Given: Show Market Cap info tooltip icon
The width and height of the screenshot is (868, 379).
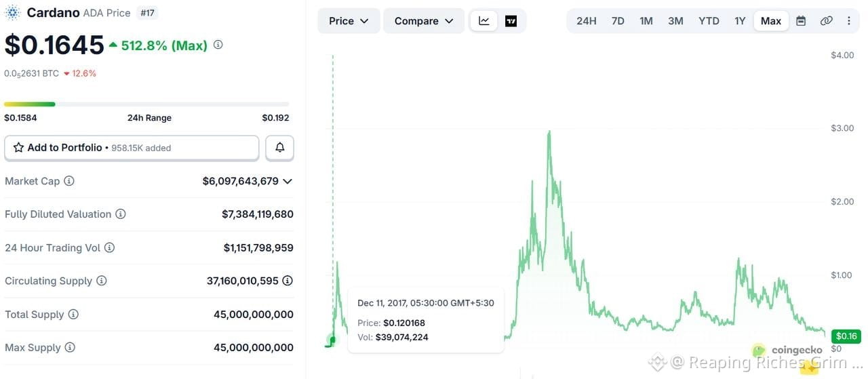Looking at the screenshot, I should tap(69, 181).
